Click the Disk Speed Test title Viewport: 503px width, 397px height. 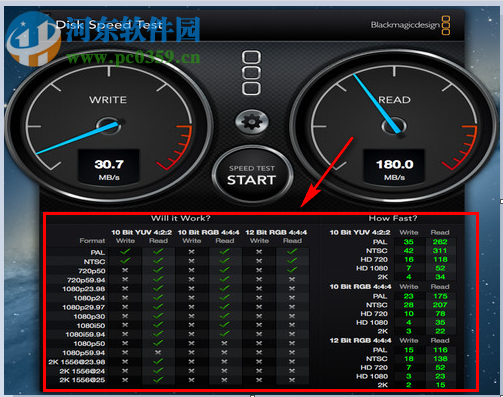[109, 25]
